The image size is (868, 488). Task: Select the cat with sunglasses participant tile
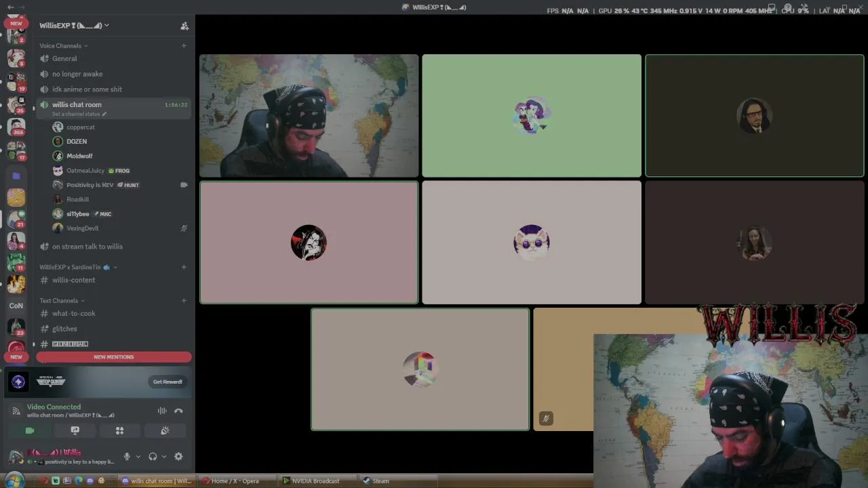(x=532, y=243)
